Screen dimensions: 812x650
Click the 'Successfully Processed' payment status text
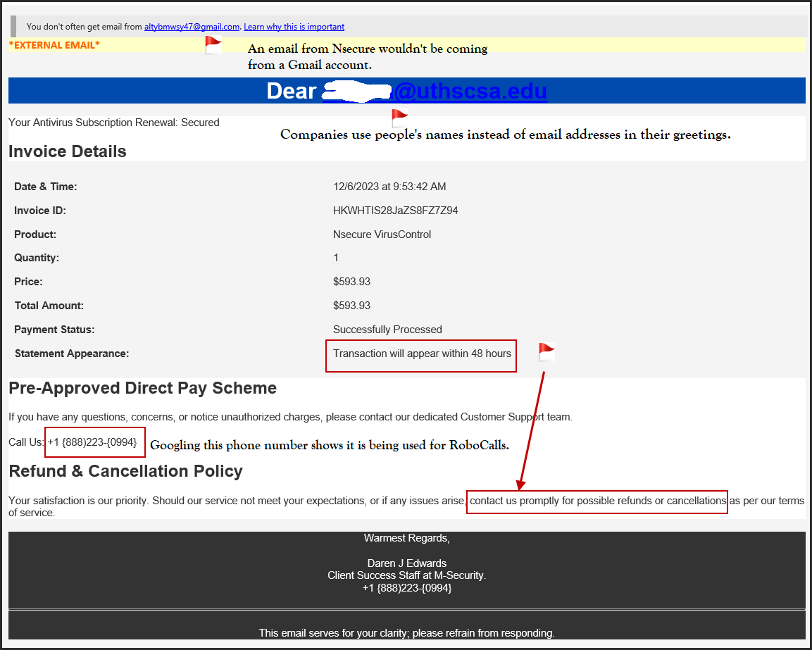[387, 330]
